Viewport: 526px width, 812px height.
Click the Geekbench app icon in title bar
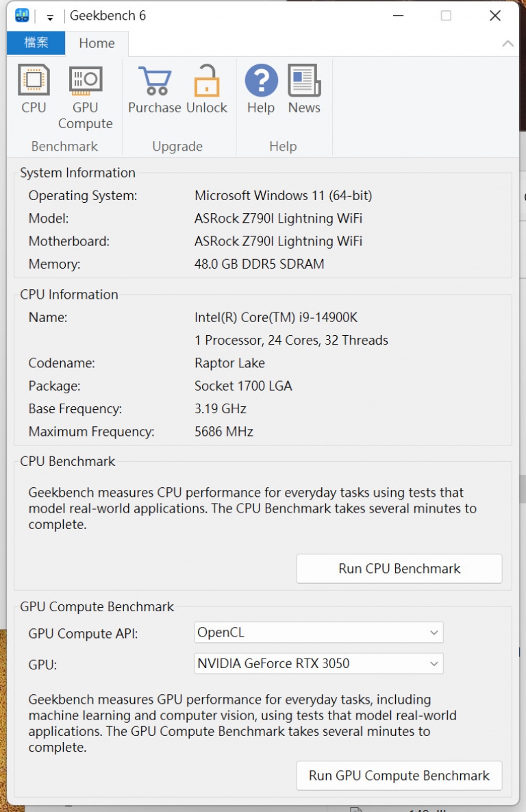pos(22,16)
